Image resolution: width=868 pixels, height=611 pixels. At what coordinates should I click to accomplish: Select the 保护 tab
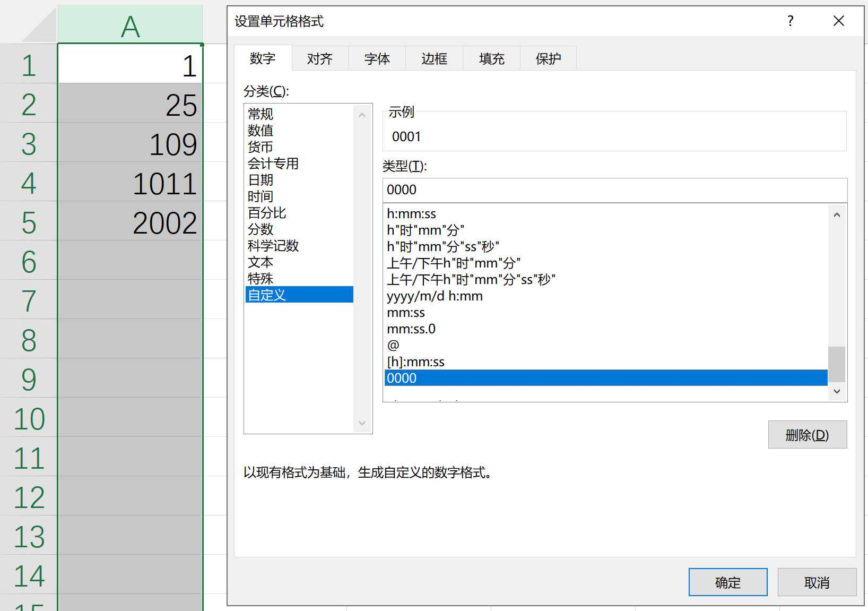[548, 58]
